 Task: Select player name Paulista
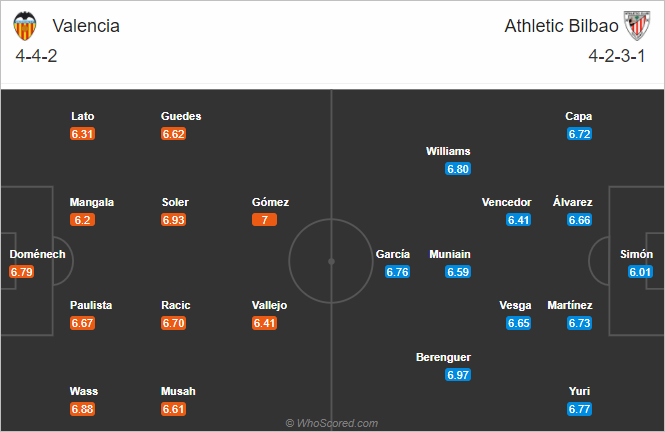pos(91,305)
